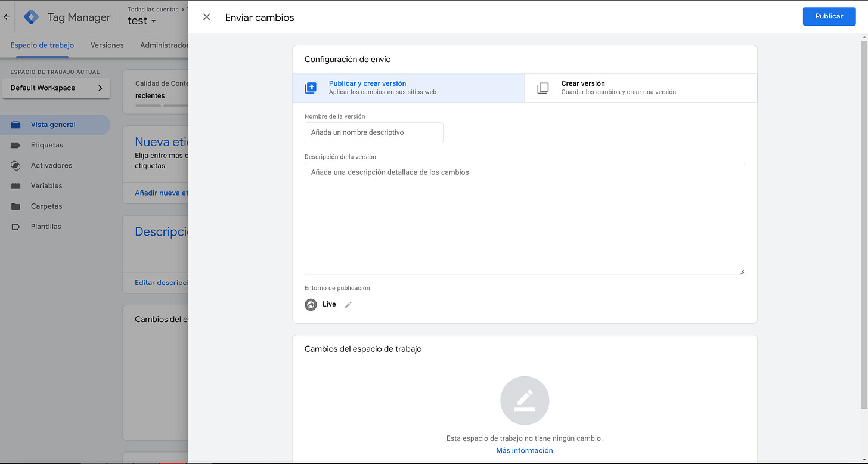Image resolution: width=868 pixels, height=464 pixels.
Task: Open Vista general in sidebar
Action: [55, 125]
